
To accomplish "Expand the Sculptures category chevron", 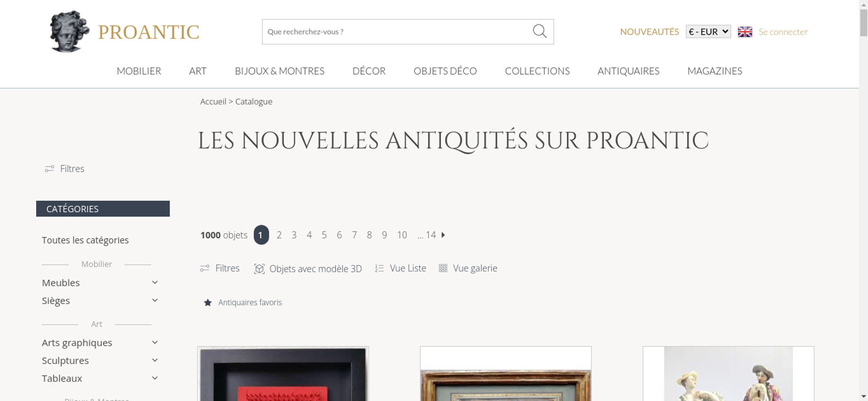I will click(x=155, y=360).
